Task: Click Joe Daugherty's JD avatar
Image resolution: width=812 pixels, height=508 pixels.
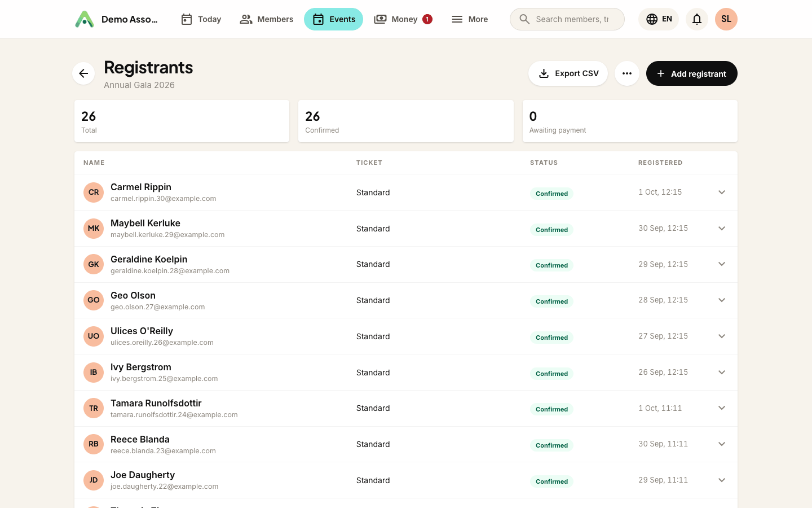Action: 94,480
